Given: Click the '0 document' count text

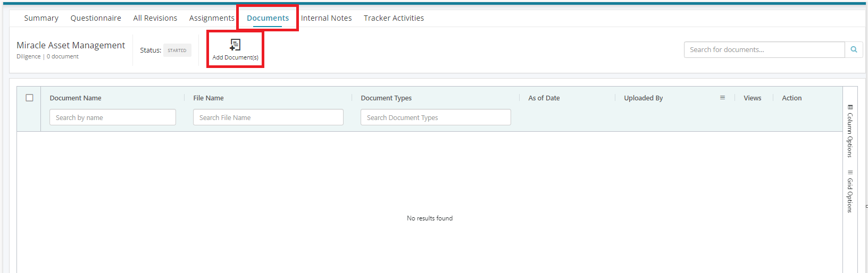Looking at the screenshot, I should 63,56.
